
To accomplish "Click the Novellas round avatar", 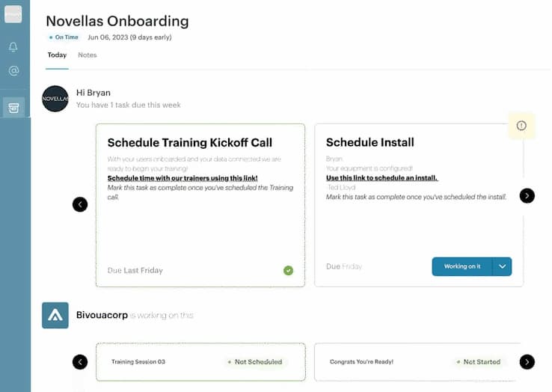I will (x=55, y=99).
